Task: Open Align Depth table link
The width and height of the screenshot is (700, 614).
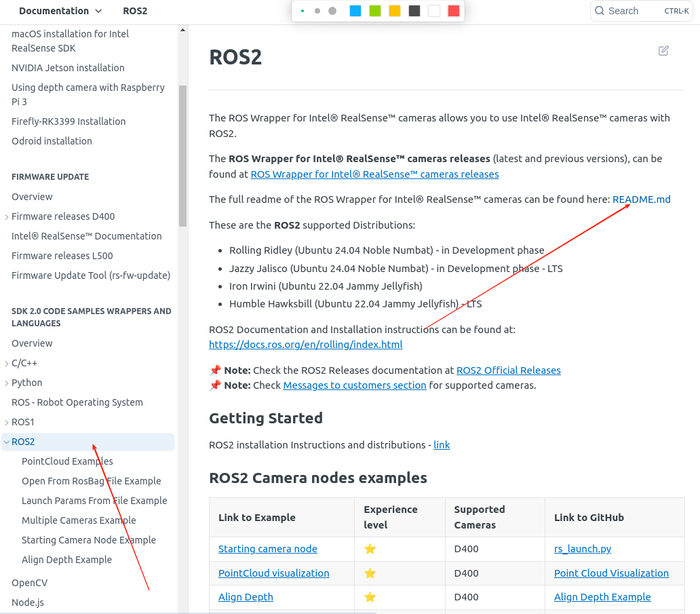Action: [x=246, y=597]
